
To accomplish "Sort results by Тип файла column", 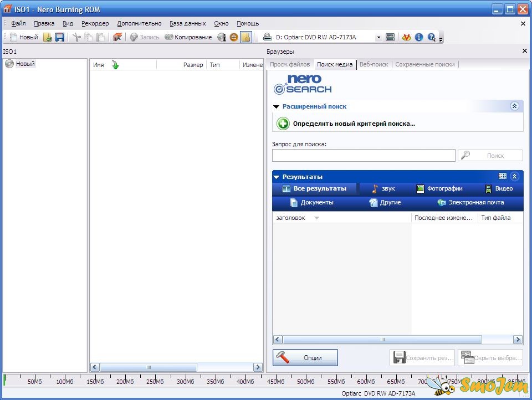I will (500, 218).
